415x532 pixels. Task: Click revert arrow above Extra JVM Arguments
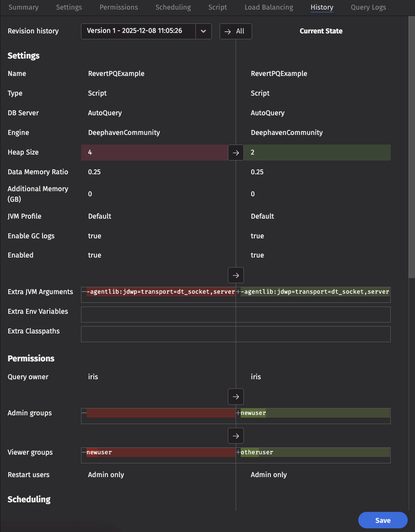pos(236,275)
